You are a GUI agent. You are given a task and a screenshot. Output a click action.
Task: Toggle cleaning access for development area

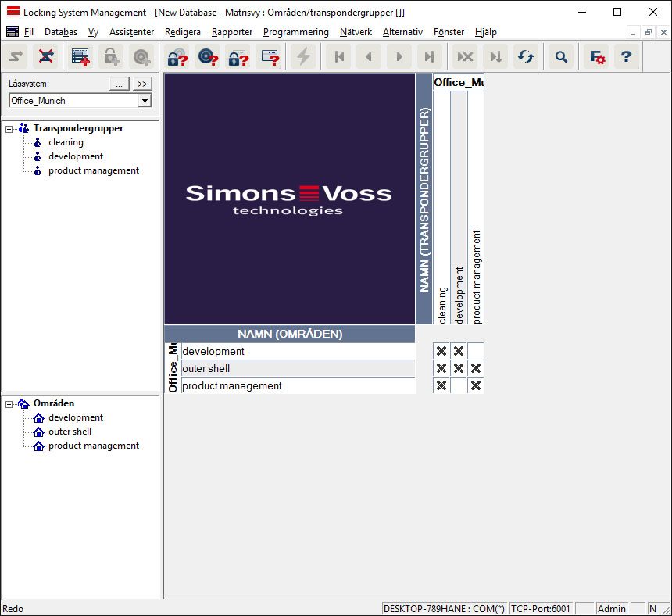pyautogui.click(x=441, y=351)
